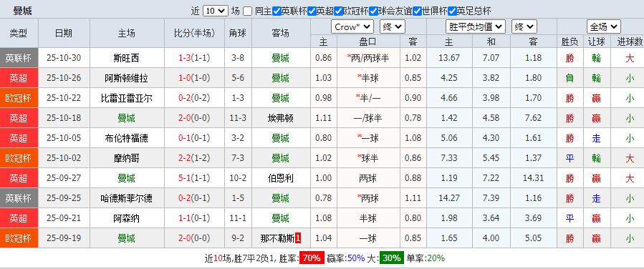Click the 斯旺西 home team link
The height and width of the screenshot is (269, 644).
point(127,58)
